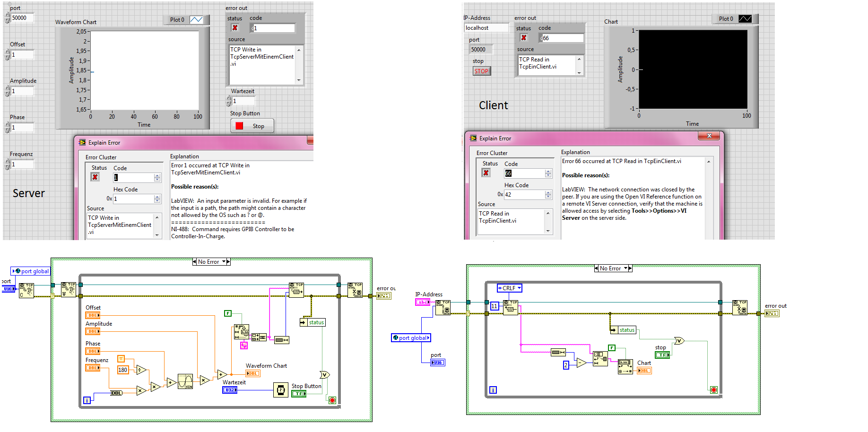
Task: Click the Waveform Chart Plot 0 legend swatch
Action: (x=196, y=20)
